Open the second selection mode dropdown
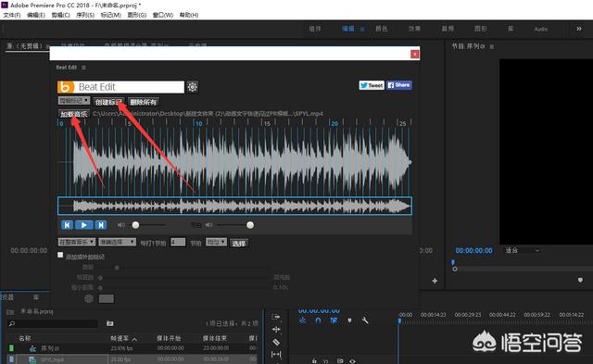 118,242
